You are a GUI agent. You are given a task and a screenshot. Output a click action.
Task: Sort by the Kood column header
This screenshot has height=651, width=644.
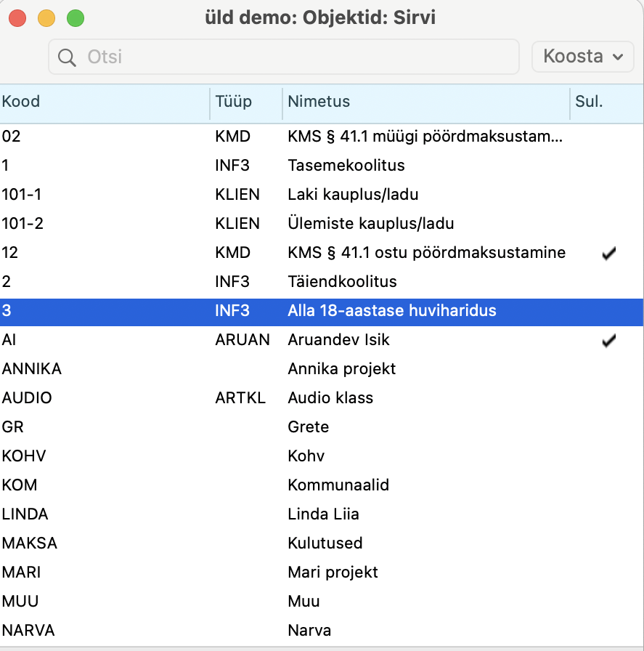pyautogui.click(x=105, y=102)
